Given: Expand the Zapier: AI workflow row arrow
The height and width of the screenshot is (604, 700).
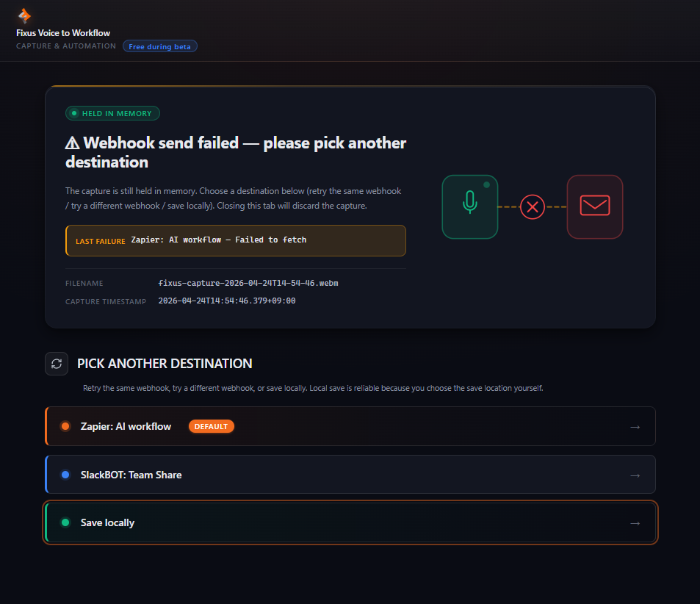Looking at the screenshot, I should 635,426.
